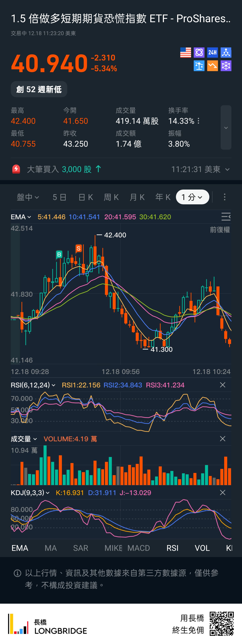Enable the MA overlay indicator
The height and width of the screenshot is (644, 242).
(50, 548)
